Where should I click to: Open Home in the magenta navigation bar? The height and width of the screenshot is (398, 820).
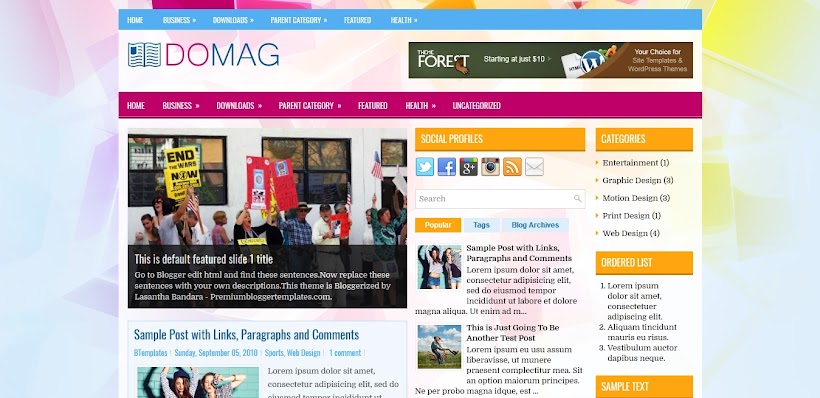(x=135, y=105)
